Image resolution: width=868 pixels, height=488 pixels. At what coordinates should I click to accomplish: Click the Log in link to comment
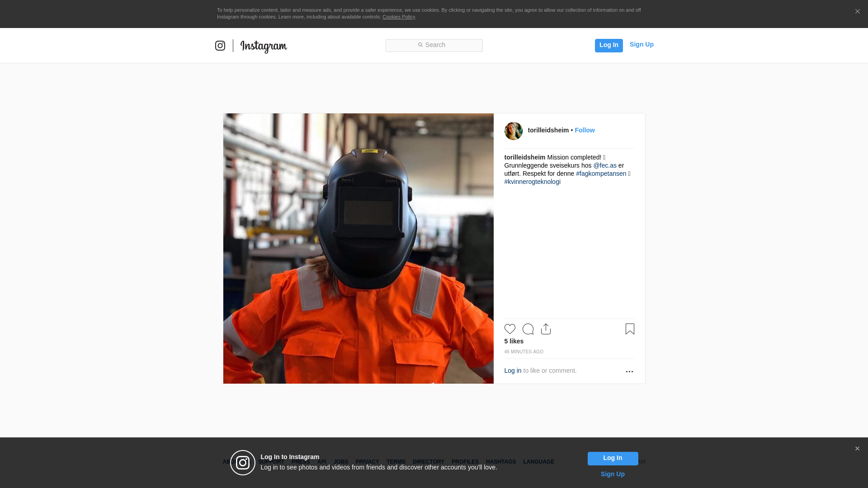(x=513, y=371)
